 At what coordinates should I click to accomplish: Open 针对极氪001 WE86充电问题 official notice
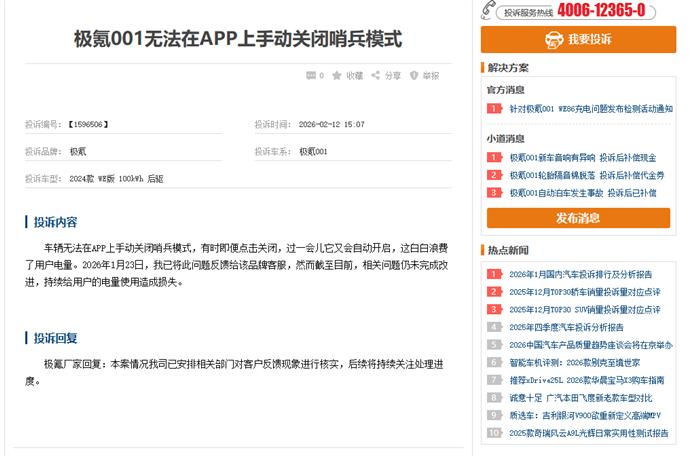click(x=590, y=108)
